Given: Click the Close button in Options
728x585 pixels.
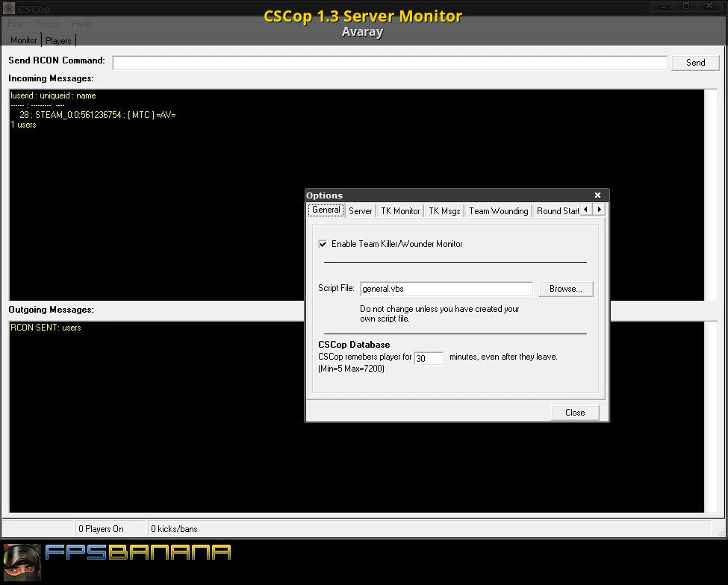Looking at the screenshot, I should click(x=575, y=413).
